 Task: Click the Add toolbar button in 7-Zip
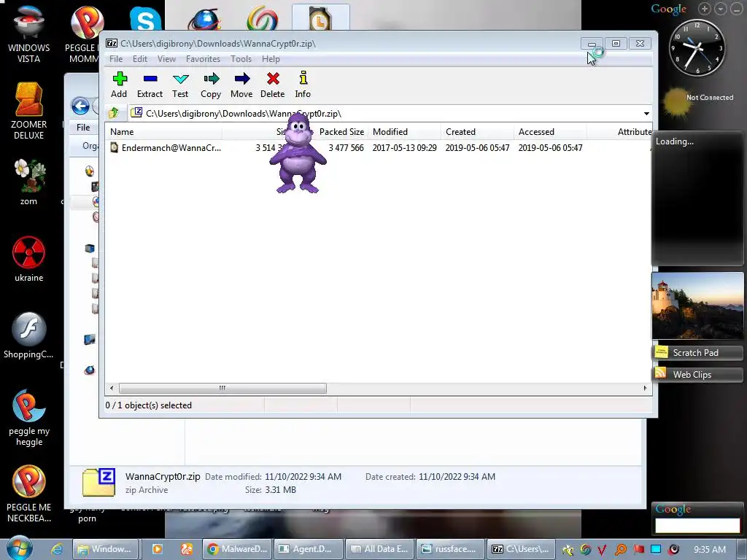[119, 85]
